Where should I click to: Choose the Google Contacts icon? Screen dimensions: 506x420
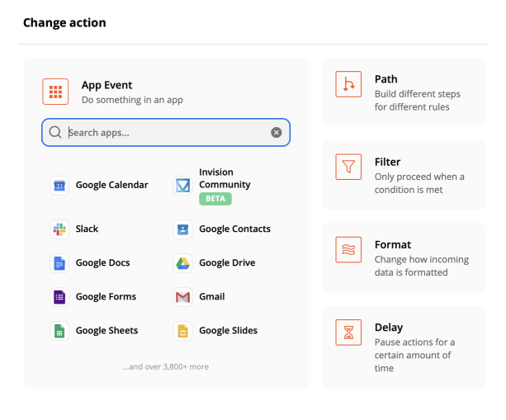183,229
